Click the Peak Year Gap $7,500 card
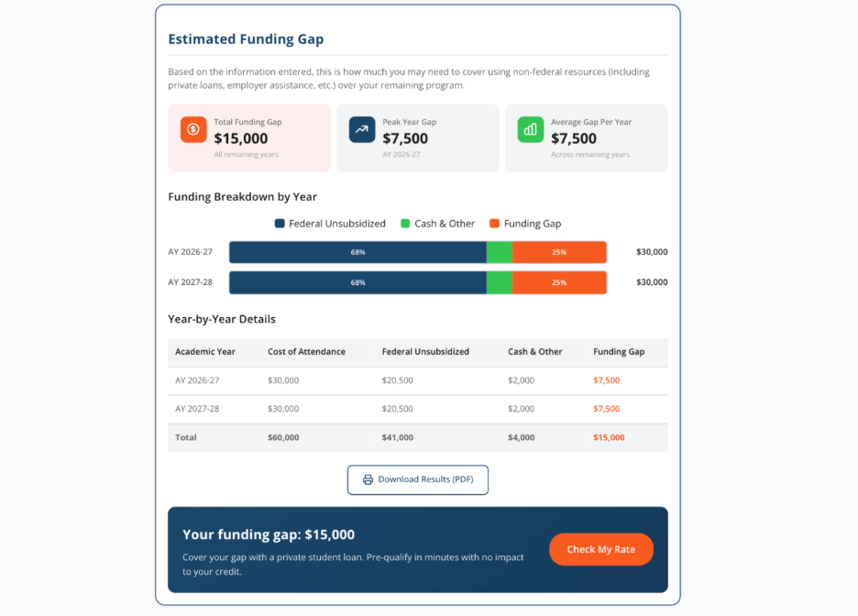This screenshot has width=858, height=616. click(418, 138)
